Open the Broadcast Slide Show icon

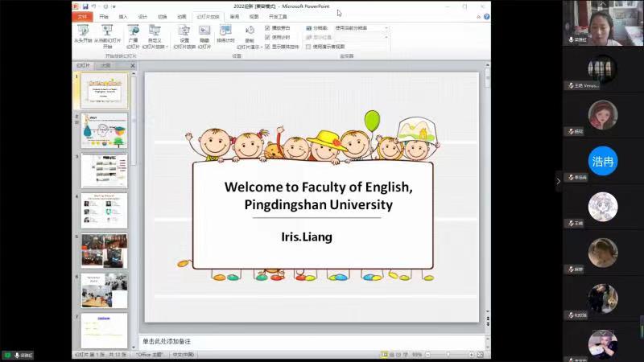click(133, 34)
